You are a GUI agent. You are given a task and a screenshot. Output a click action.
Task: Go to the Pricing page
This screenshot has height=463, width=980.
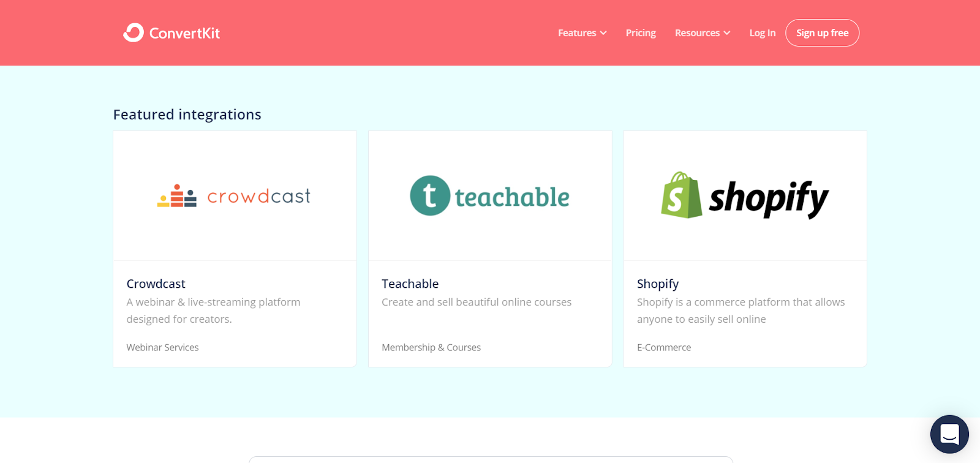[641, 33]
